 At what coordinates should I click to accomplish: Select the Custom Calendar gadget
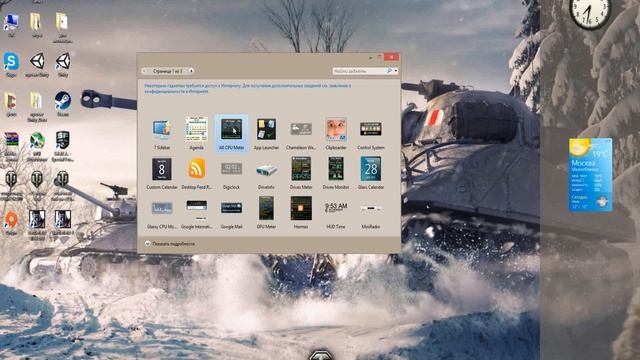pos(162,173)
